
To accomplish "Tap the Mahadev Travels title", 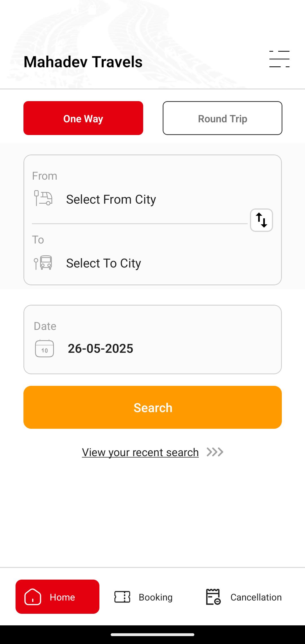I will pyautogui.click(x=83, y=62).
